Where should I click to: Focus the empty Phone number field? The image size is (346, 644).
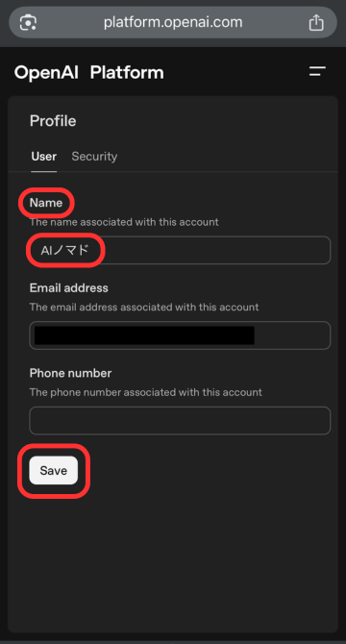click(x=180, y=421)
